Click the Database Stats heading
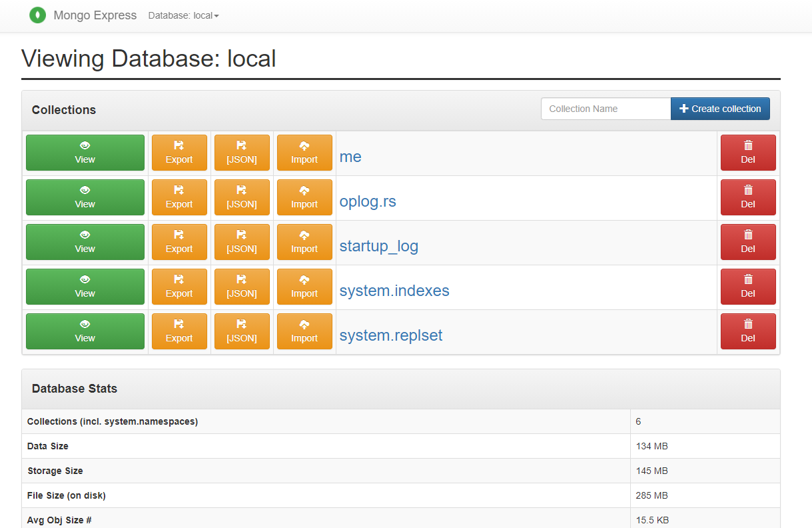 coord(75,389)
